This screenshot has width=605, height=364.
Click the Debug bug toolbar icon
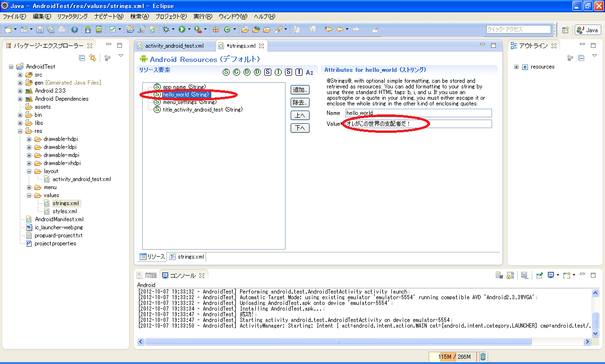point(166,29)
